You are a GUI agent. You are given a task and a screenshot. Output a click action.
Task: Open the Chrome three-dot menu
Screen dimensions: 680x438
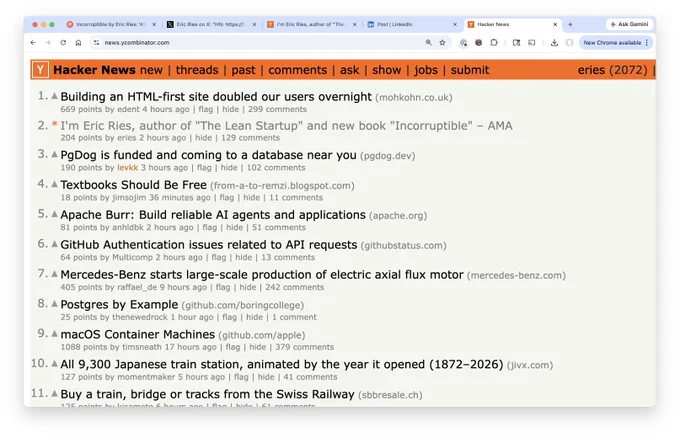[x=647, y=42]
